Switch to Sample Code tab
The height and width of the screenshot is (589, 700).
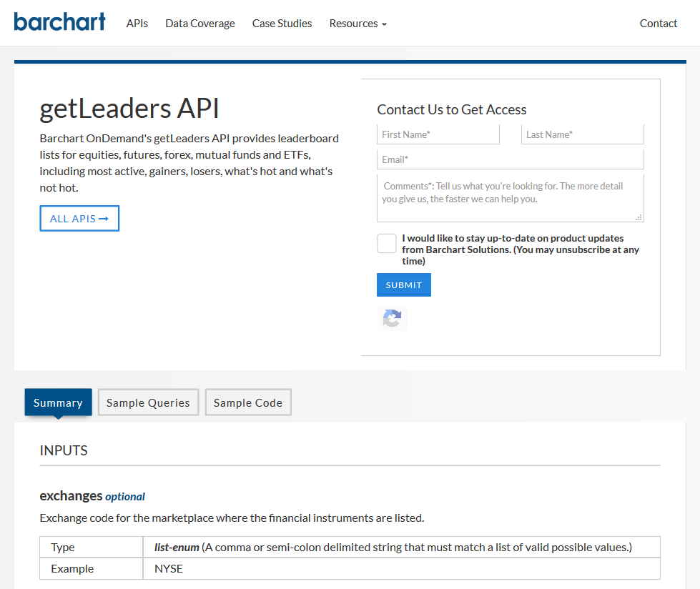point(248,402)
